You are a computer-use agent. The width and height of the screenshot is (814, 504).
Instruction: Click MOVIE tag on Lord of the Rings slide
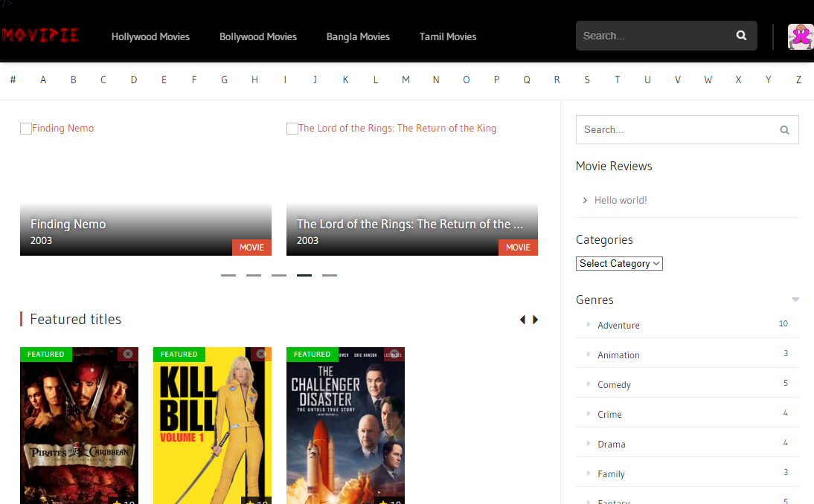[x=518, y=248]
